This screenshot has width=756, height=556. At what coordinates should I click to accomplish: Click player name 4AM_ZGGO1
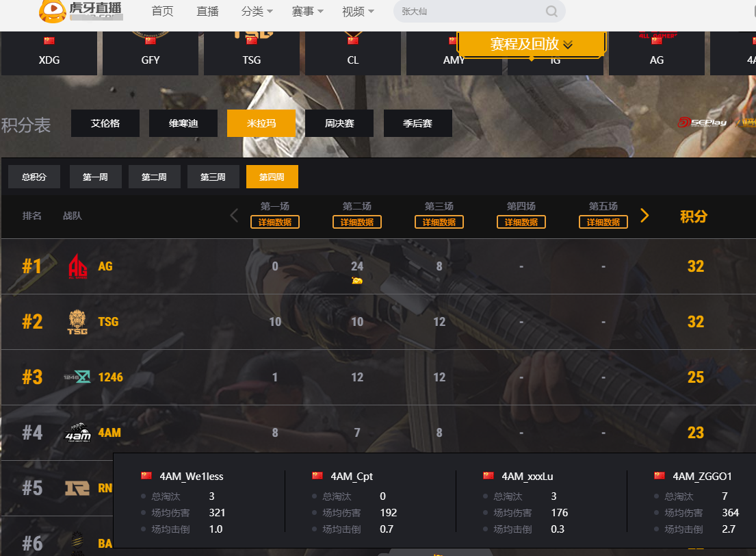pyautogui.click(x=703, y=477)
